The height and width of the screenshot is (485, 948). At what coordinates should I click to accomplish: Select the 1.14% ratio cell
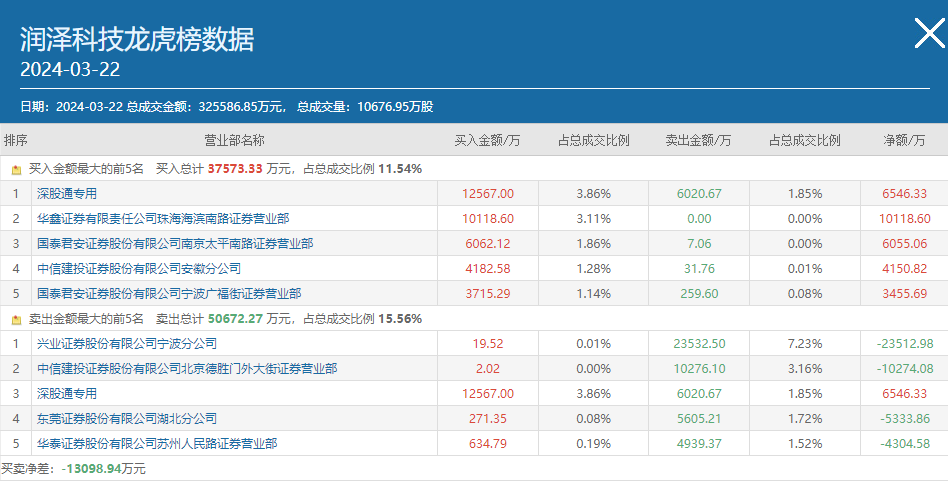[x=594, y=293]
